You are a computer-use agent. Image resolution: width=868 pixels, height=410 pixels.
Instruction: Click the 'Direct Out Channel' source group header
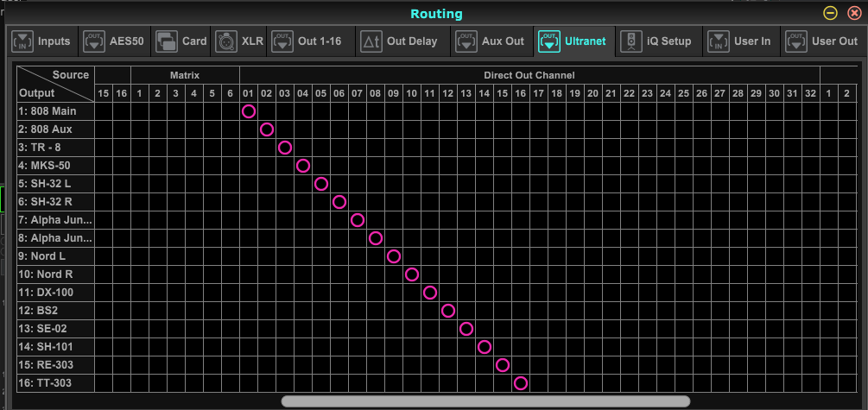pos(529,75)
